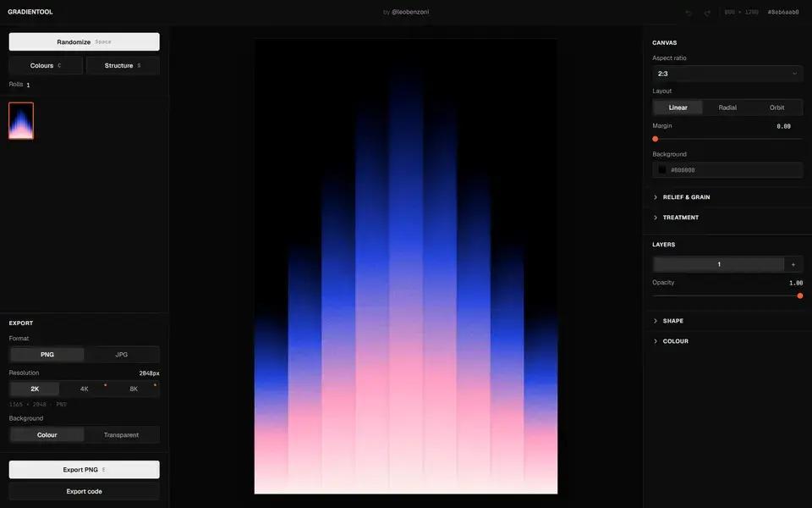This screenshot has height=508, width=812.
Task: Randomize only the Colours
Action: click(x=46, y=65)
